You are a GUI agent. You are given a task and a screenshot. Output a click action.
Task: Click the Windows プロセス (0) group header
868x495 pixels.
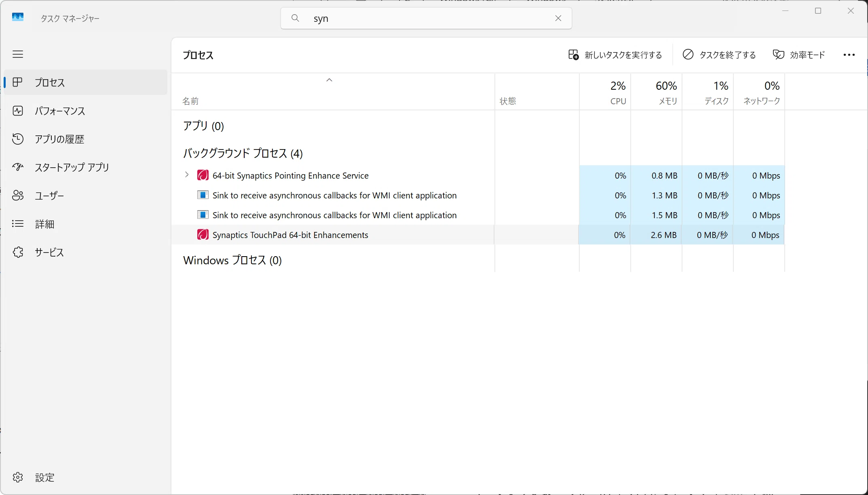point(232,260)
